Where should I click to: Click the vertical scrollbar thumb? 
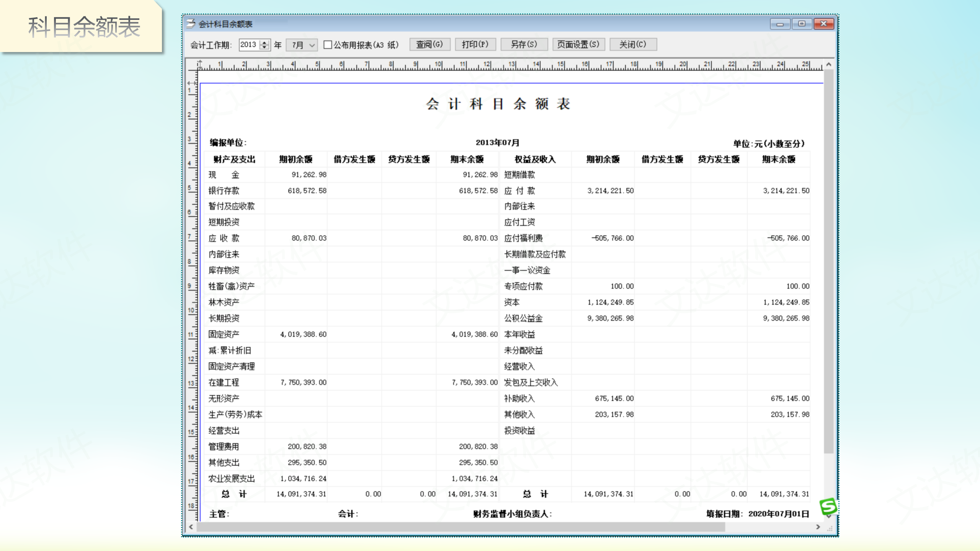pyautogui.click(x=829, y=260)
